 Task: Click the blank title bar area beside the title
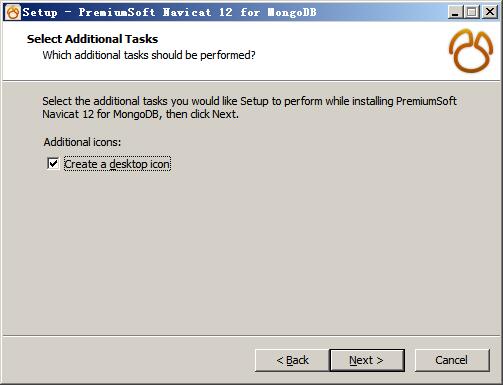point(380,12)
